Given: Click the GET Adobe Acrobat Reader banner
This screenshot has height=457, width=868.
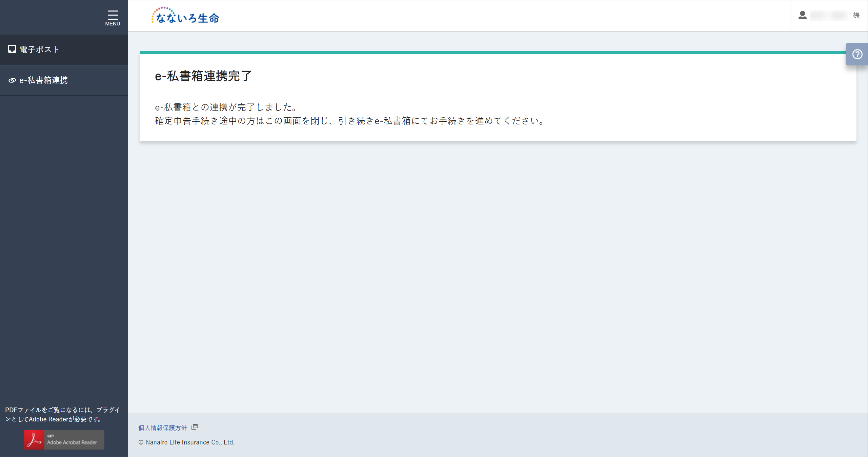Looking at the screenshot, I should click(64, 439).
